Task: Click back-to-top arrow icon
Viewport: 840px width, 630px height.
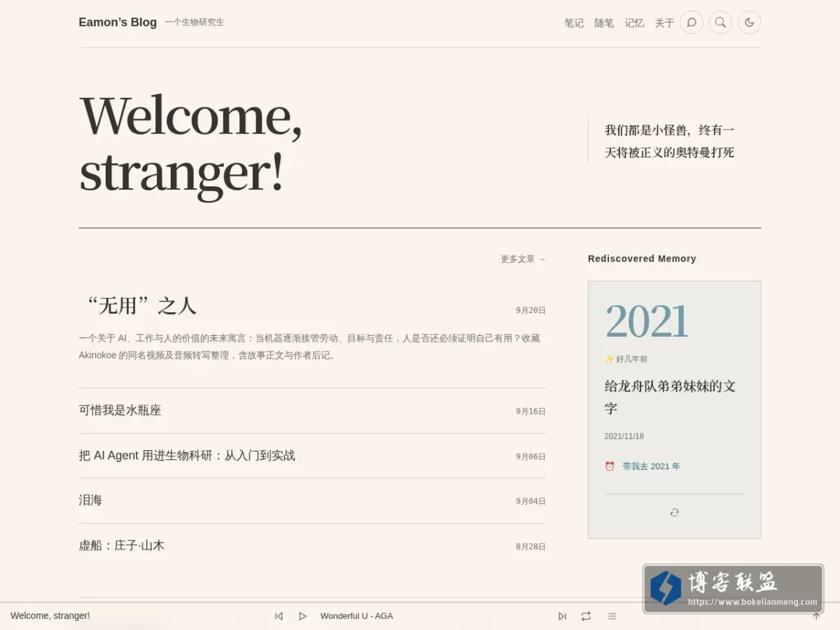Action: tap(815, 616)
